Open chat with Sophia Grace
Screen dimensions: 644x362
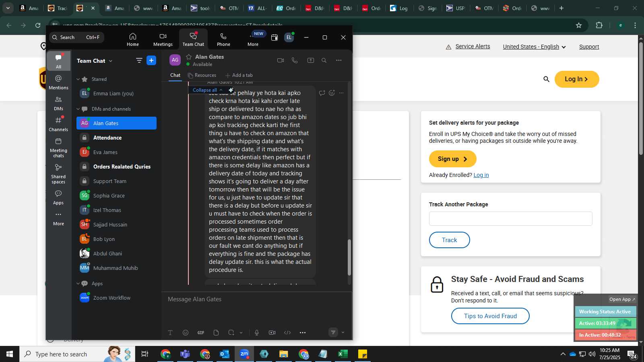[117, 195]
